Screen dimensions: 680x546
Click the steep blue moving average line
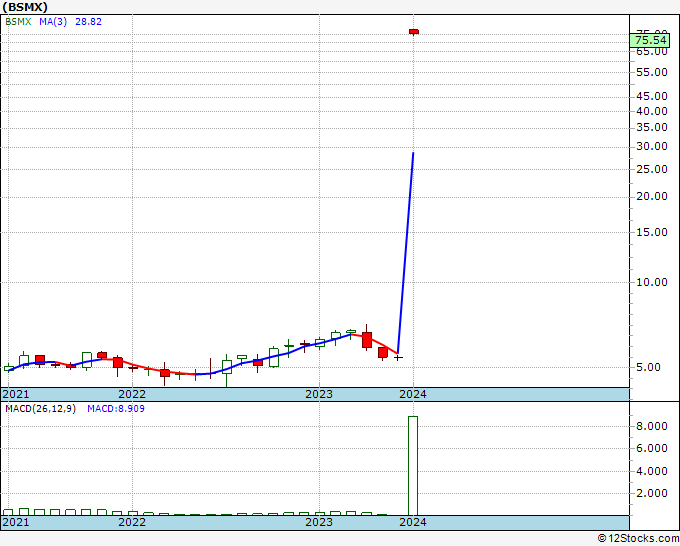[405, 253]
